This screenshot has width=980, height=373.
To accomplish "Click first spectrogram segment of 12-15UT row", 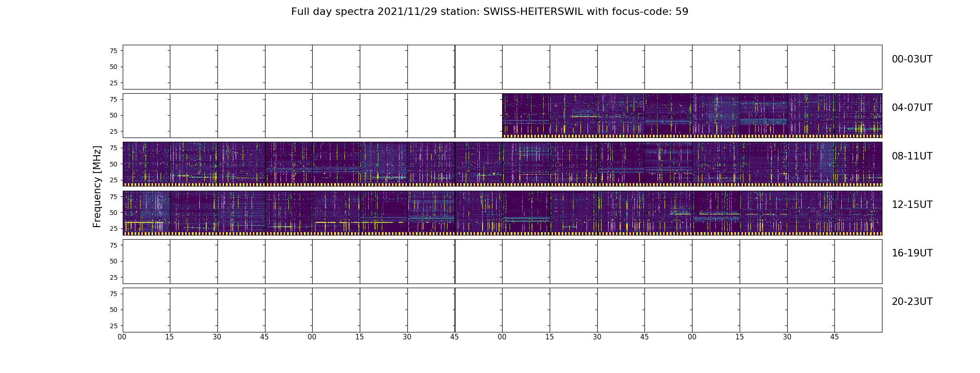I will tap(146, 213).
